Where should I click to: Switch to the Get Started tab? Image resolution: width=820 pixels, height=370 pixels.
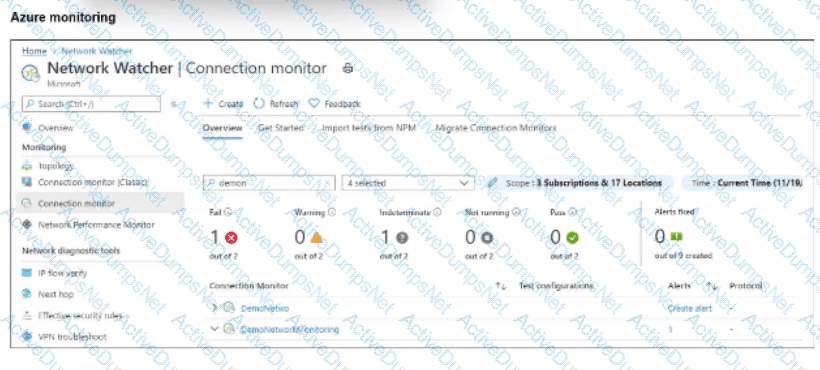(x=281, y=128)
